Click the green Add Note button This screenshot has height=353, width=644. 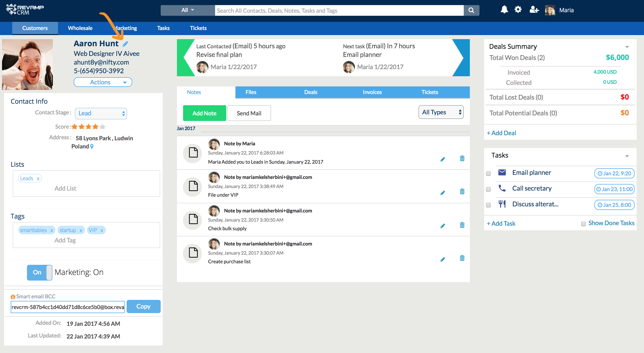click(x=204, y=113)
